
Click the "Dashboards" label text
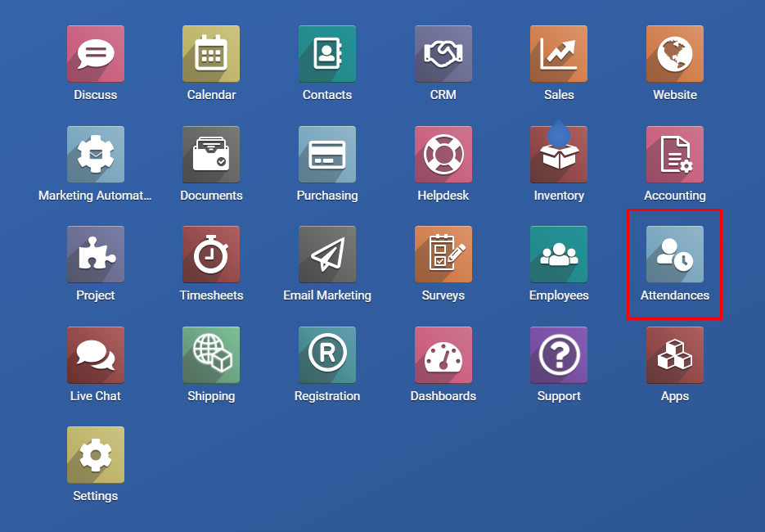coord(443,396)
